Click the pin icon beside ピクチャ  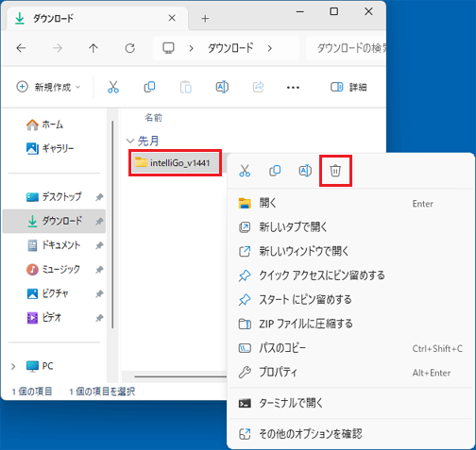click(x=99, y=293)
